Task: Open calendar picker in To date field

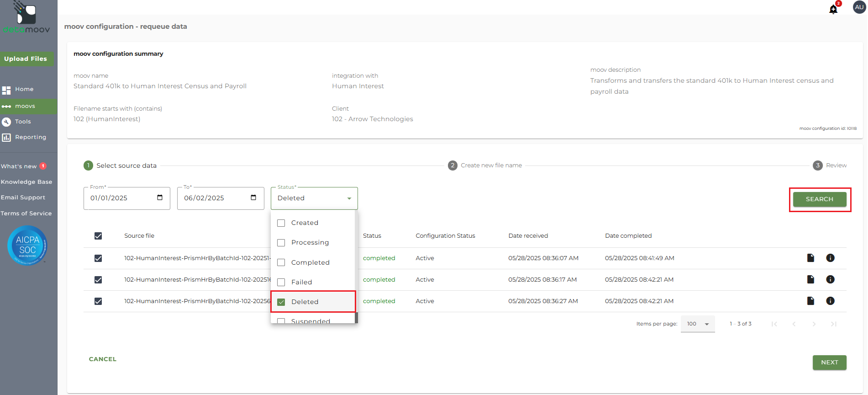Action: point(253,197)
